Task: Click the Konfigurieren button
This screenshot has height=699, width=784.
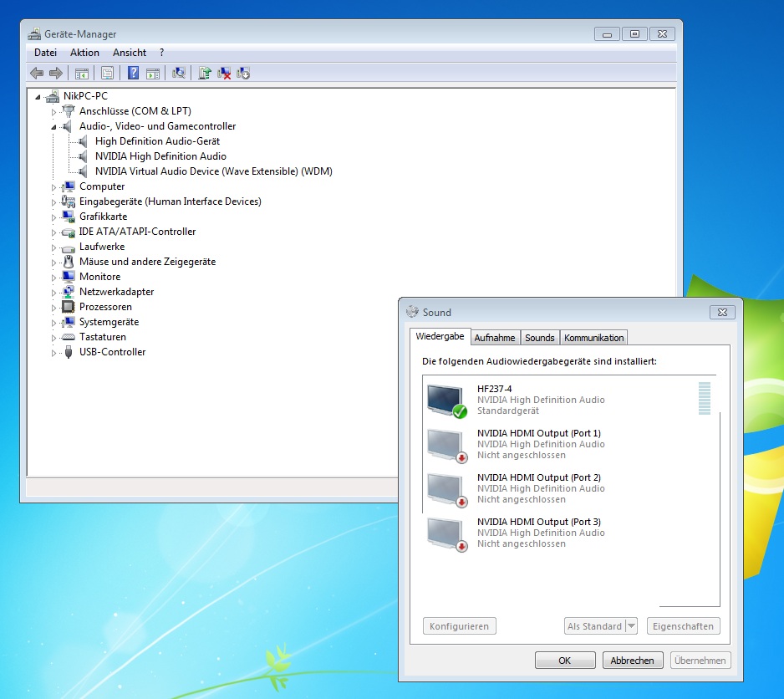Action: 459,626
